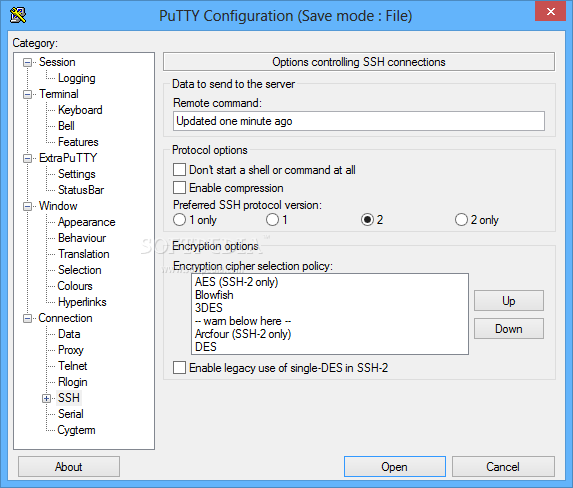Cancel the configuration dialog

pos(503,467)
